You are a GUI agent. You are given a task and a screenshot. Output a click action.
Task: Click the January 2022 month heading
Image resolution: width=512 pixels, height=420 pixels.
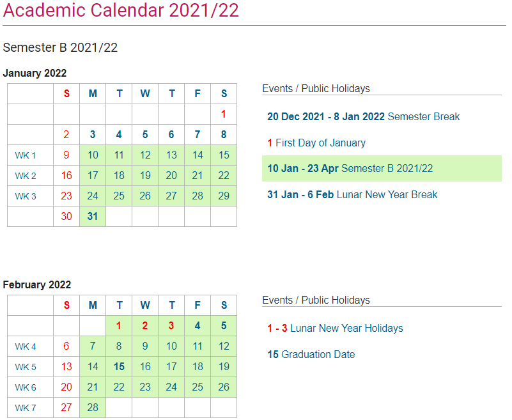[35, 73]
